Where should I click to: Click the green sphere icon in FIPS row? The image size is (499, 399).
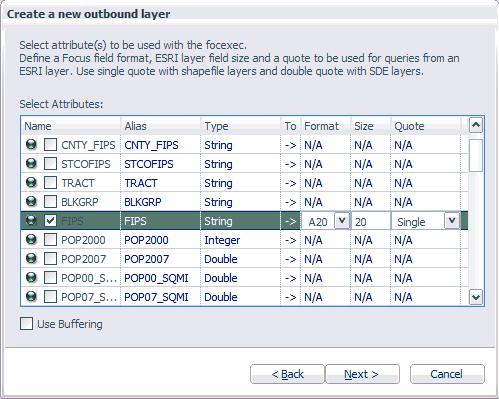coord(31,221)
